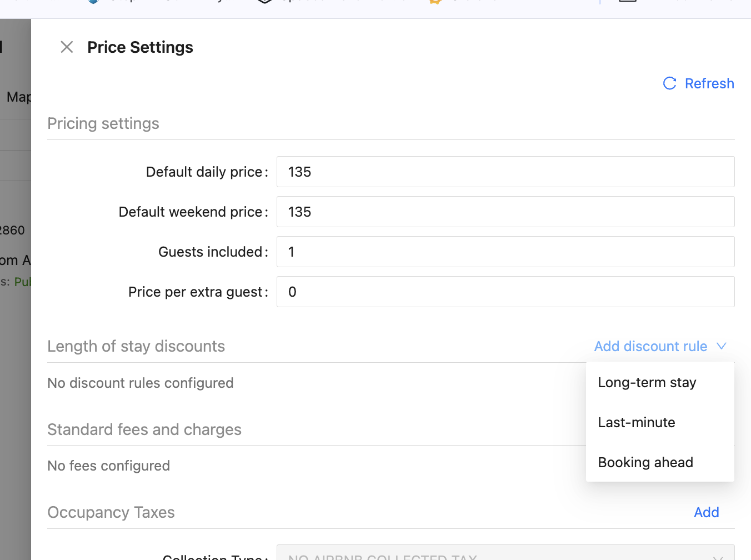Edit the Guests included field
751x560 pixels.
pos(505,252)
